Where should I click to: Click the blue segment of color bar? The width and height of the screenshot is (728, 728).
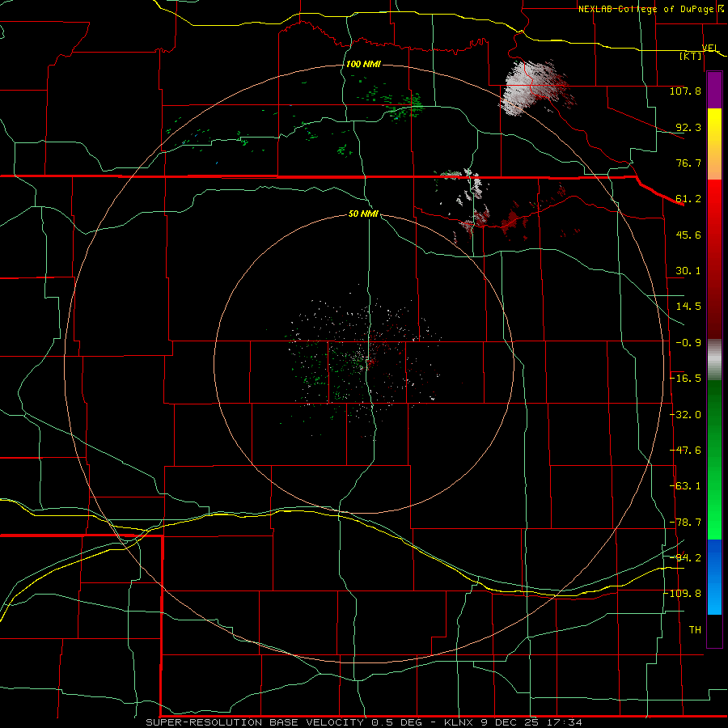[714, 577]
